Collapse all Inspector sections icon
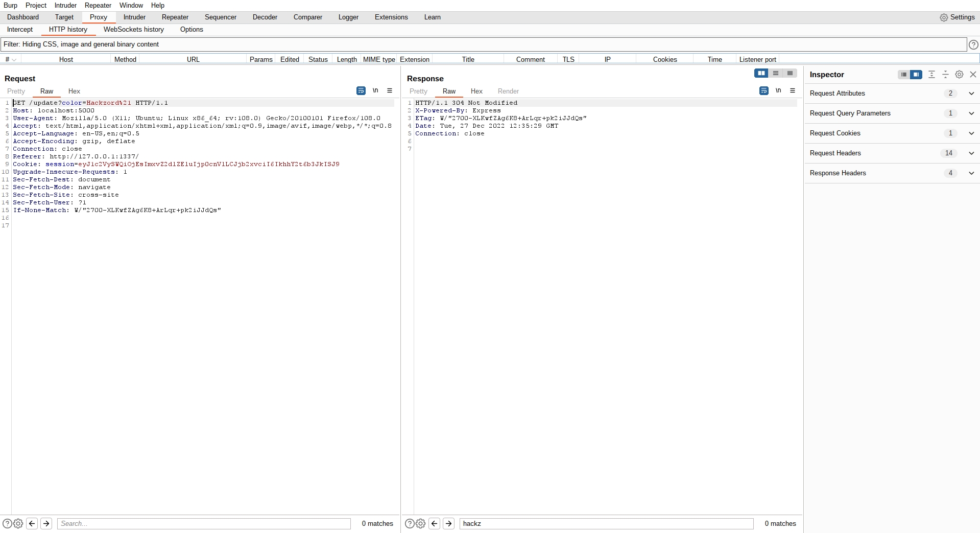980x533 pixels. point(945,75)
